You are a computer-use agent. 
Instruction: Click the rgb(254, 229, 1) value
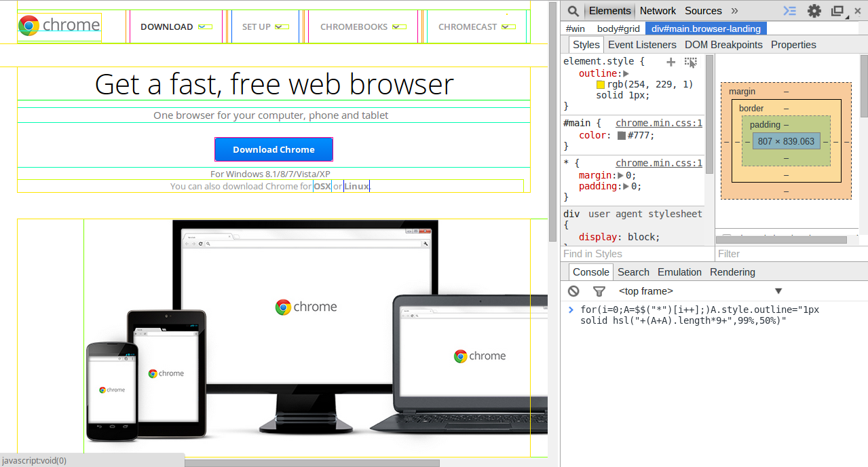point(650,84)
